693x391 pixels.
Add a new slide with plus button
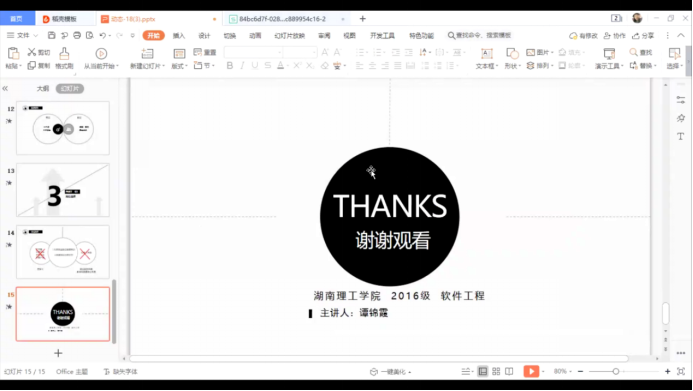click(x=58, y=353)
